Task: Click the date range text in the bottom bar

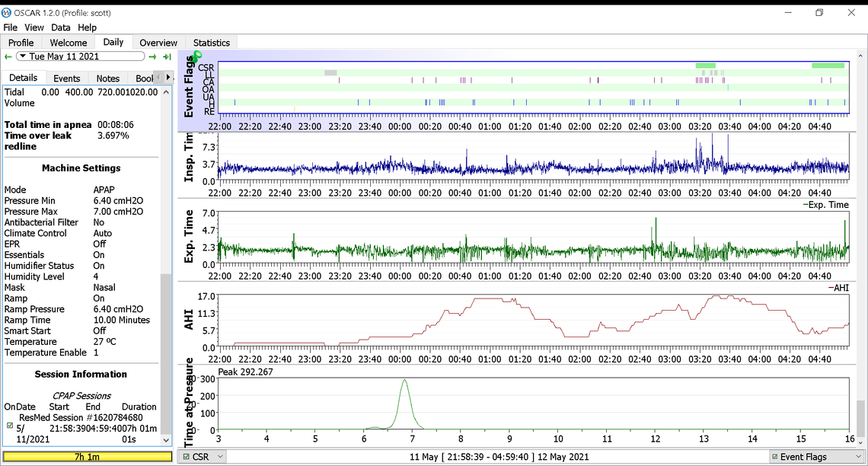Action: (x=499, y=457)
